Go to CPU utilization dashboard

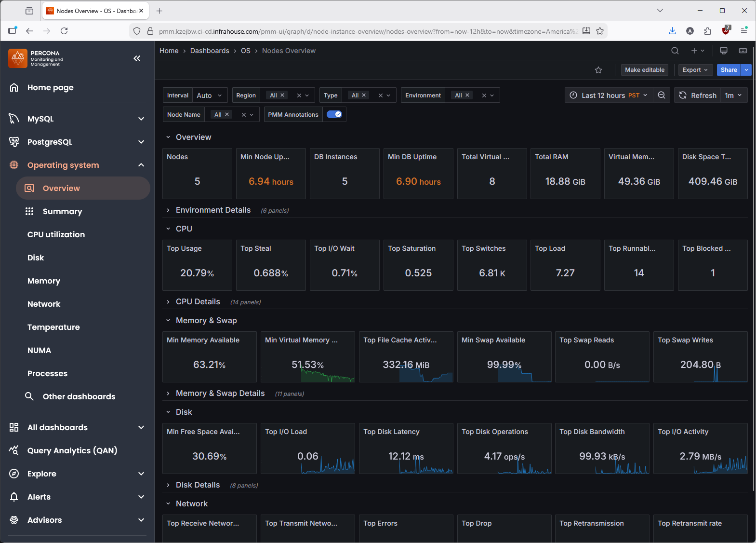[56, 234]
